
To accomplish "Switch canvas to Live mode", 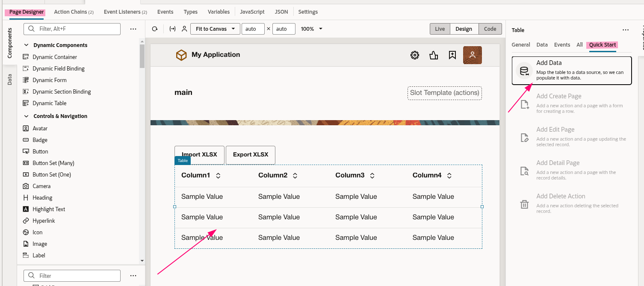I will [x=440, y=29].
